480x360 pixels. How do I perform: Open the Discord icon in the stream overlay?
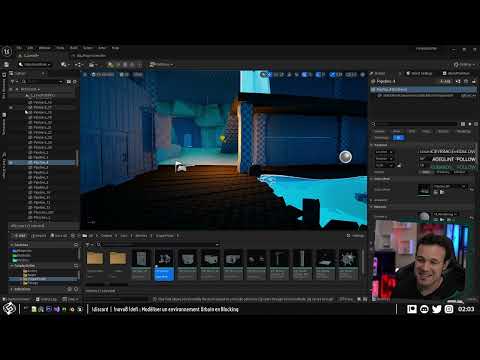tap(424, 309)
